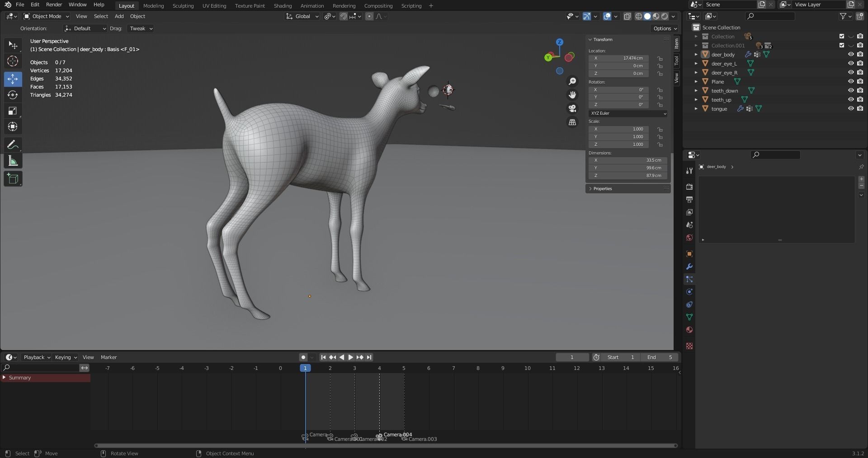Add new workspace with plus button
This screenshot has height=458, width=868.
pos(431,6)
